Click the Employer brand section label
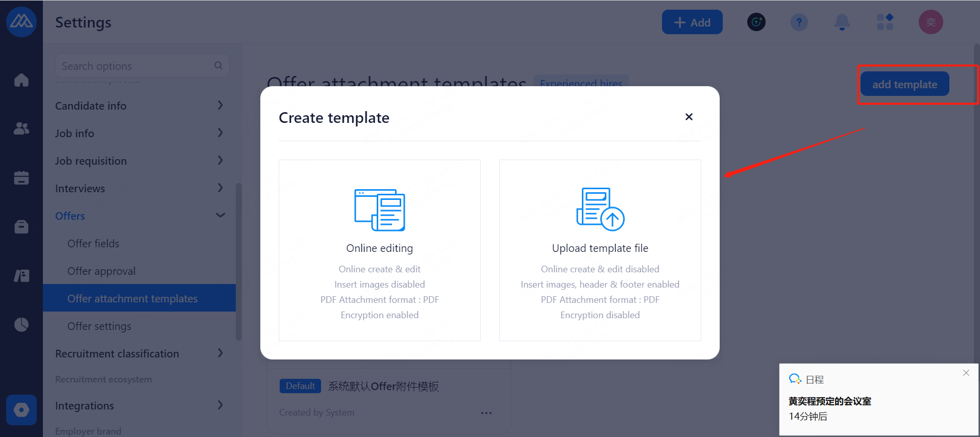The width and height of the screenshot is (980, 437). [x=88, y=431]
